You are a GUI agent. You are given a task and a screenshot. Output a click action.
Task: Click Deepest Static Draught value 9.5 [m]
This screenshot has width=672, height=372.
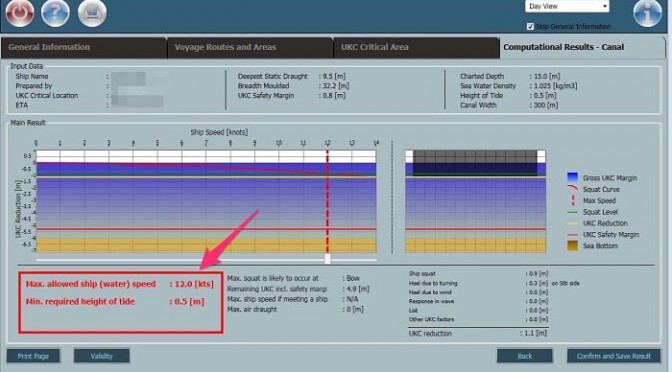[x=334, y=76]
